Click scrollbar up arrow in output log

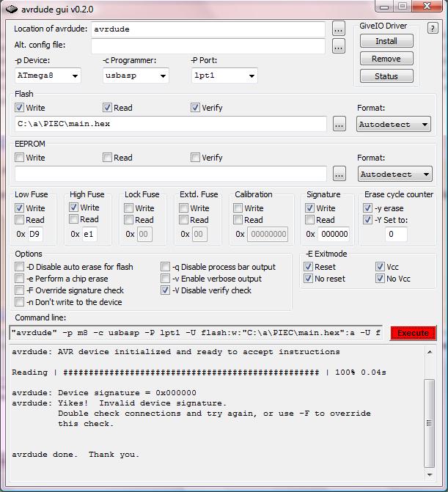pos(430,352)
